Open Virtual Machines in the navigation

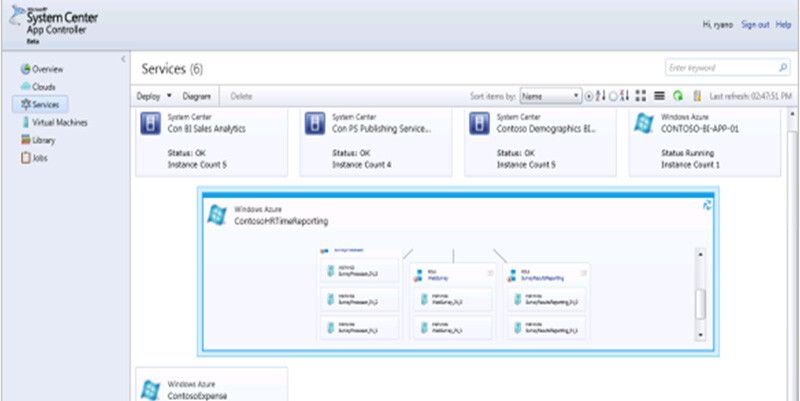point(55,122)
